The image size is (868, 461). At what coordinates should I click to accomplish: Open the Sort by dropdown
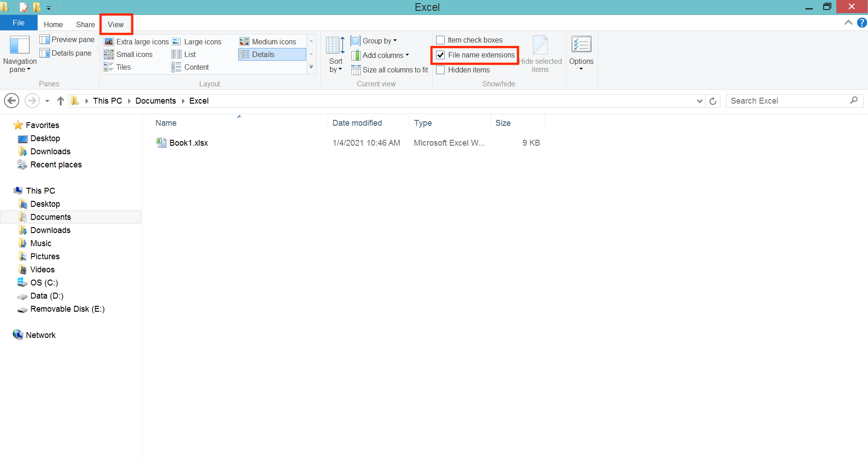[336, 55]
